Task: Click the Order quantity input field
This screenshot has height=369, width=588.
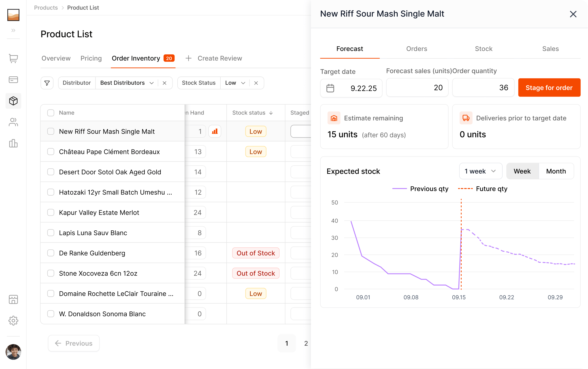Action: coord(483,88)
